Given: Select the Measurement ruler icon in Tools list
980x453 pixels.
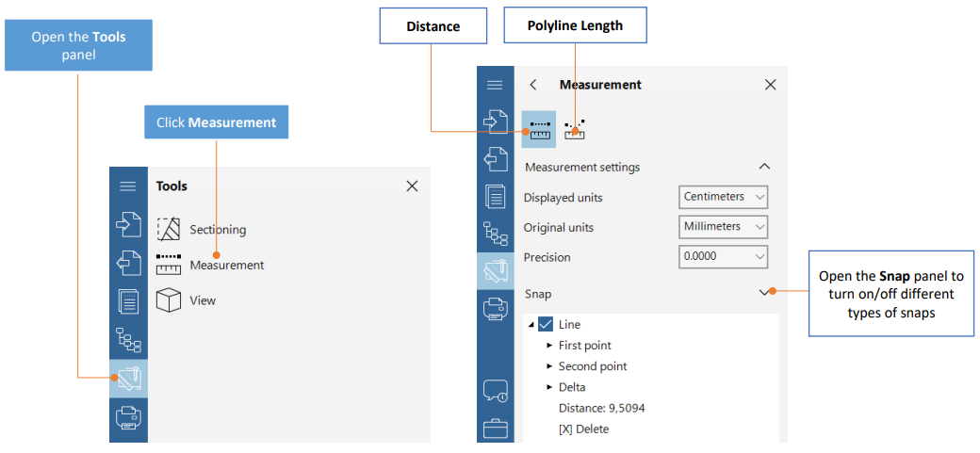Looking at the screenshot, I should click(169, 265).
